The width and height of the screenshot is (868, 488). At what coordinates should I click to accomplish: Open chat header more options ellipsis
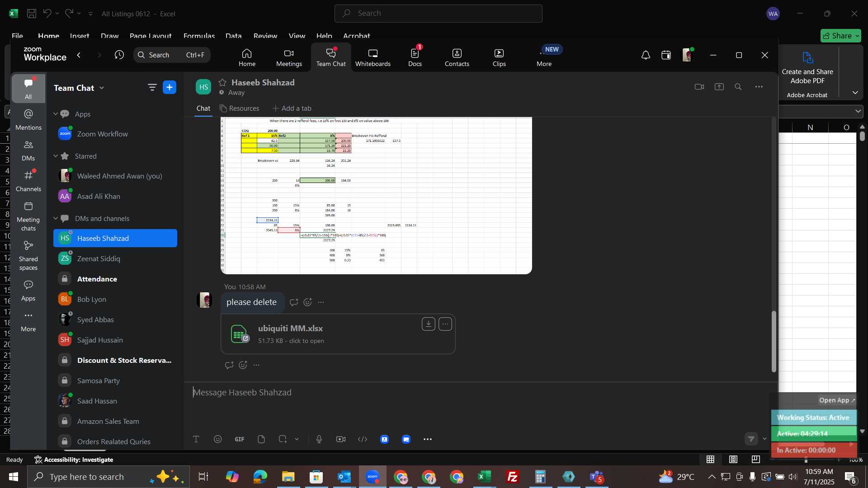[x=759, y=87]
